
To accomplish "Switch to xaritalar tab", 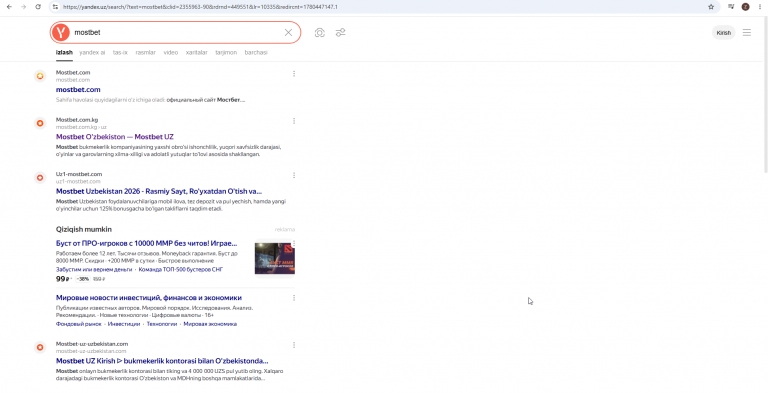I will coord(196,52).
